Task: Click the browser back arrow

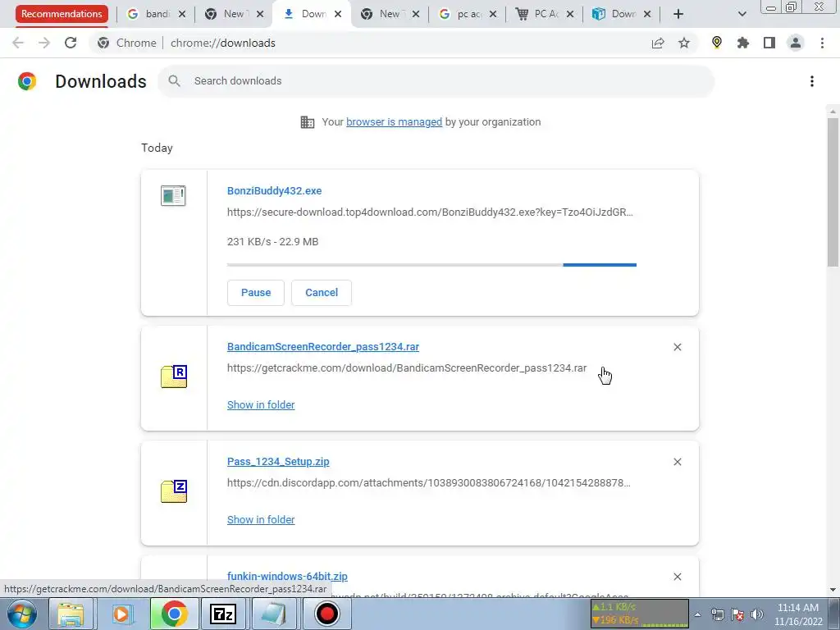Action: tap(18, 43)
